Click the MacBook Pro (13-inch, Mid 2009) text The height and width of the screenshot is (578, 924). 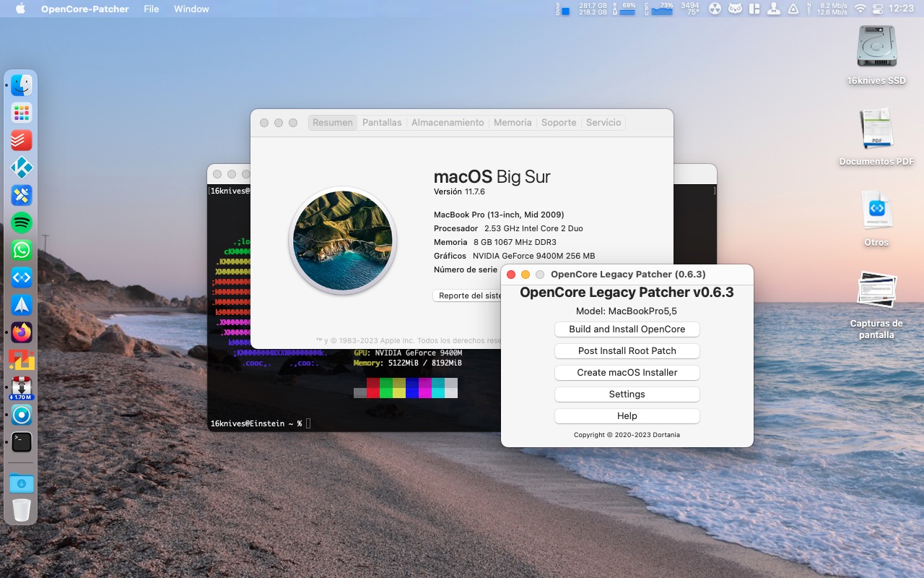pyautogui.click(x=499, y=215)
